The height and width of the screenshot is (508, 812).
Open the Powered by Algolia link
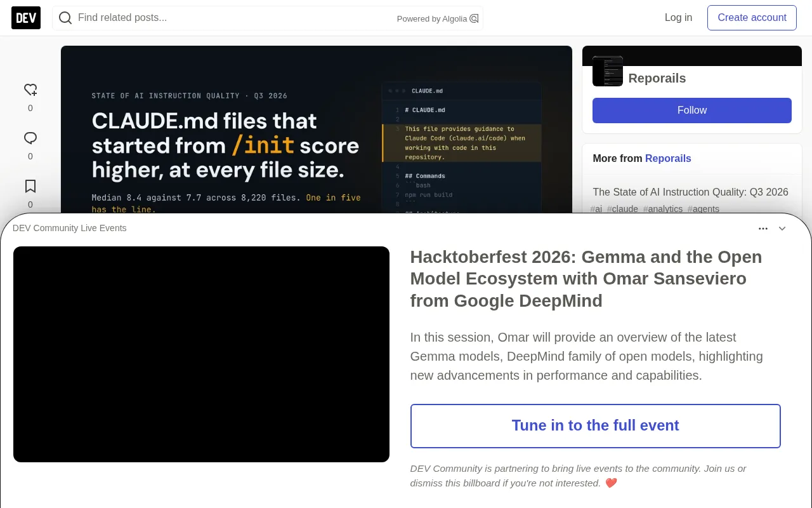(x=438, y=18)
